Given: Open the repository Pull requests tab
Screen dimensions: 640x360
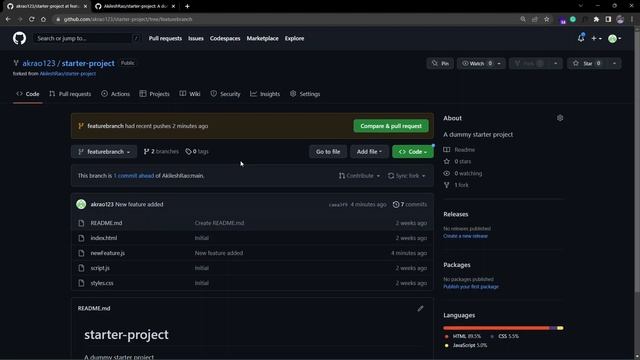Looking at the screenshot, I should click(70, 94).
